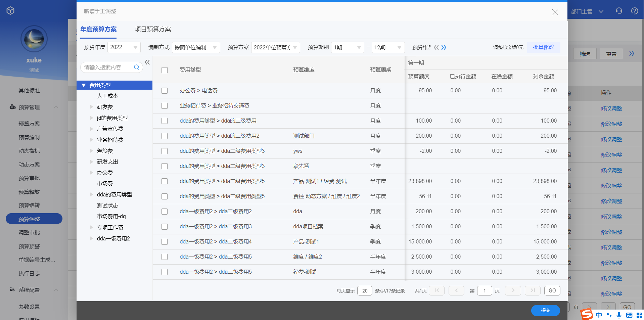644x320 pixels.
Task: Check the dda的二级费用2 row checkbox
Action: pyautogui.click(x=165, y=136)
